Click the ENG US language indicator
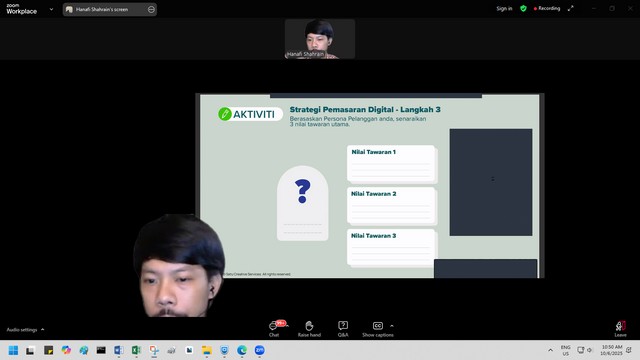This screenshot has height=360, width=640. (x=565, y=350)
